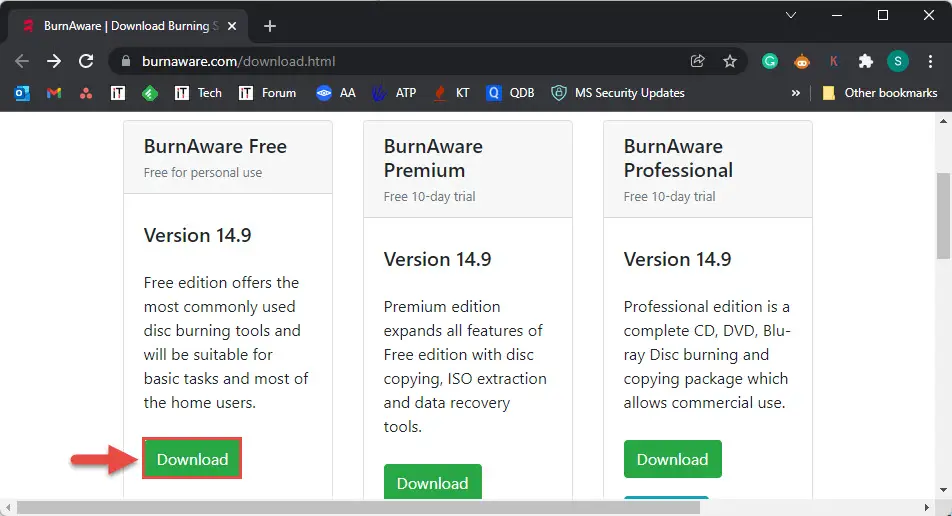This screenshot has width=952, height=516.
Task: Open the orange robot extension icon
Action: coord(802,61)
